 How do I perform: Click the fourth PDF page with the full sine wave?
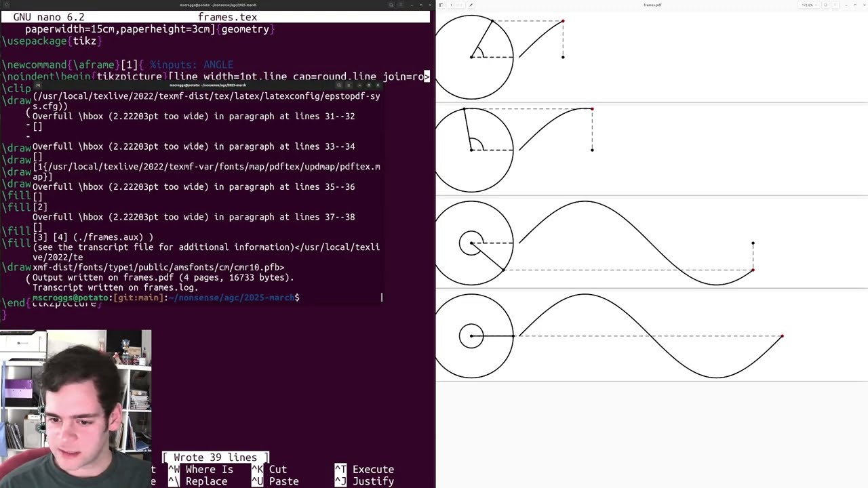coord(651,335)
